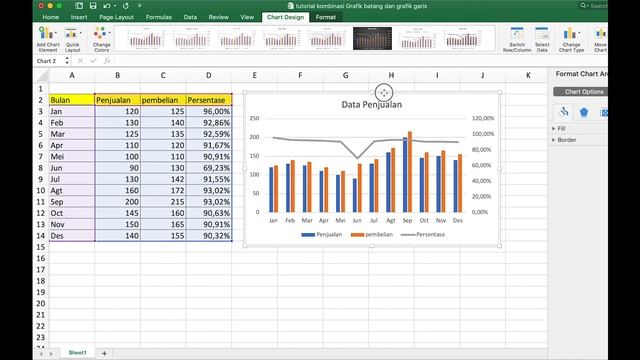Click the Chart Options button
Screen dimensions: 640x360
[580, 92]
